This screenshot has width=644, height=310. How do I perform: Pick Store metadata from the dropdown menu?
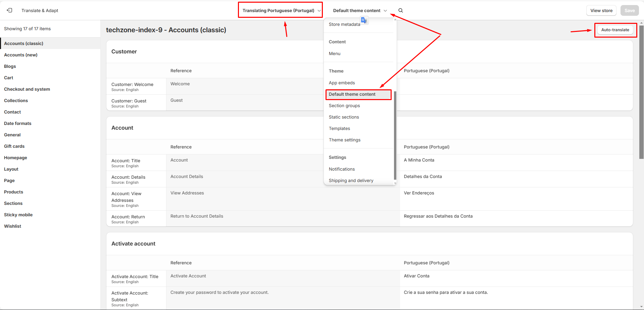[344, 25]
